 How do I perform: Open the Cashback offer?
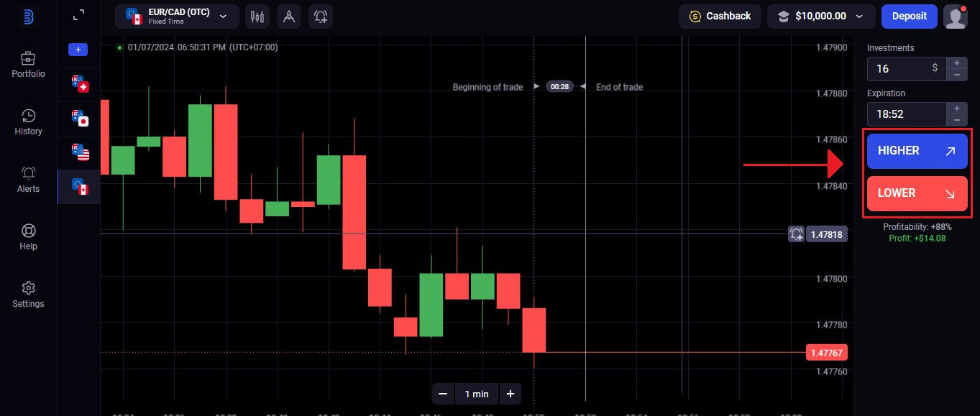pyautogui.click(x=720, y=17)
